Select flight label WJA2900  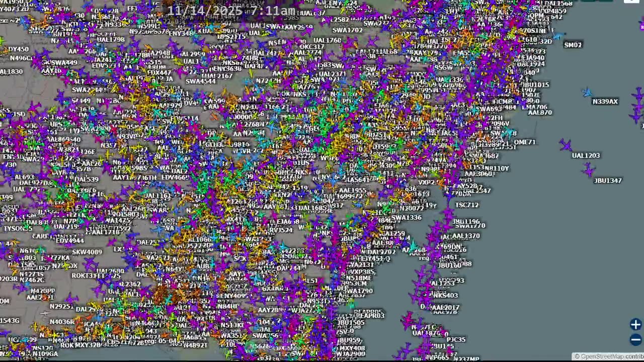[350, 354]
